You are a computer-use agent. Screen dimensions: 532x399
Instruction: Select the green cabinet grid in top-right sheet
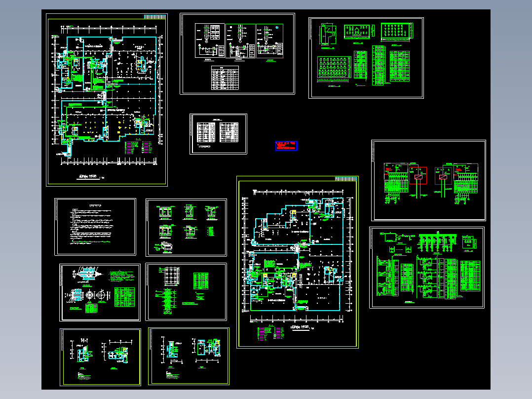[x=334, y=67]
